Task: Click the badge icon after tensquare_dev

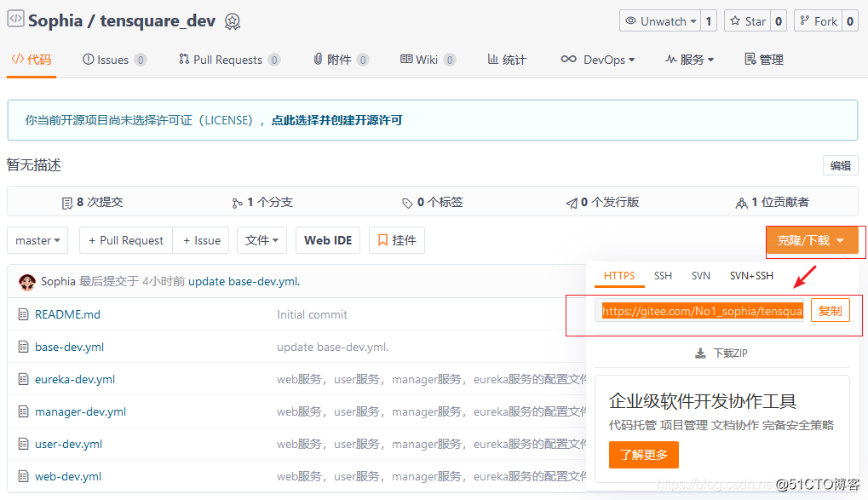Action: click(x=233, y=21)
